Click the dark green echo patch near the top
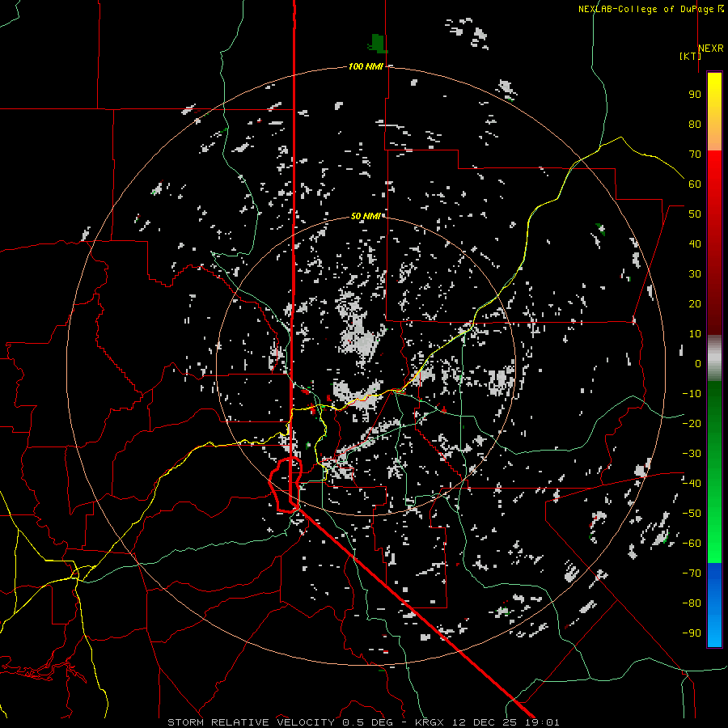 [x=378, y=43]
